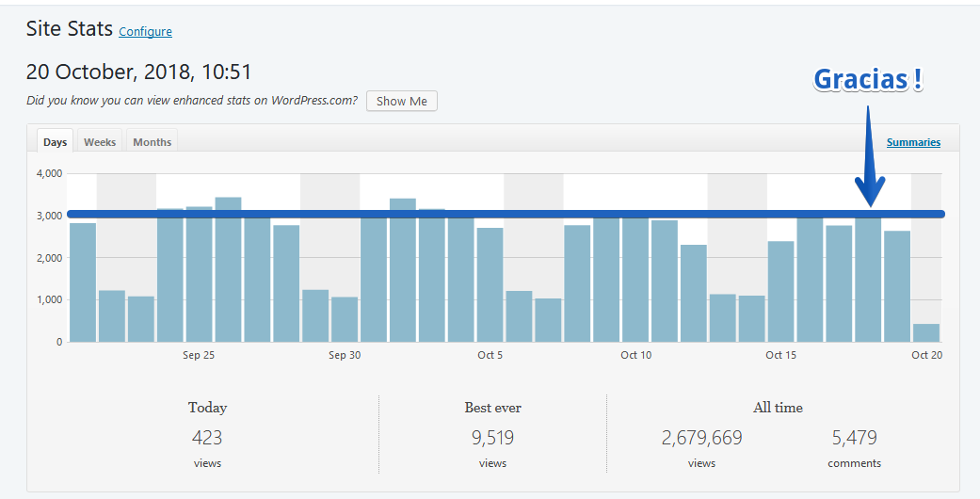980x499 pixels.
Task: Select the first bar in the chart
Action: tap(83, 282)
